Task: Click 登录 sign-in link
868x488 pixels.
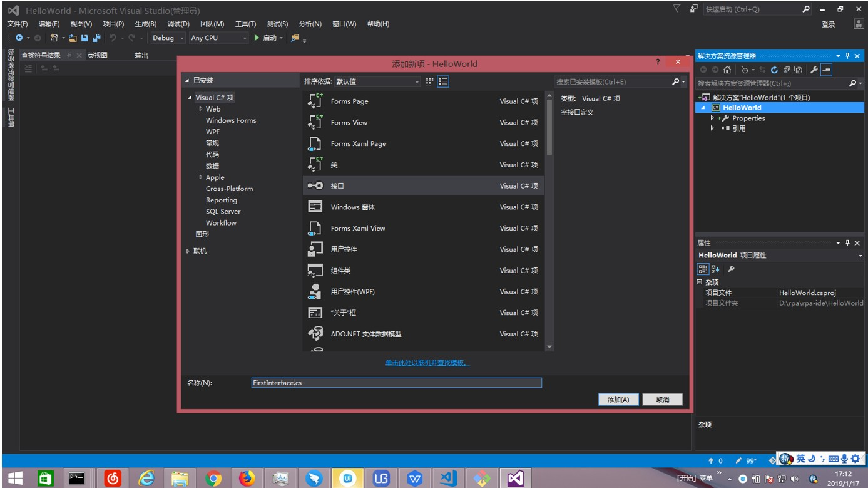Action: [829, 24]
